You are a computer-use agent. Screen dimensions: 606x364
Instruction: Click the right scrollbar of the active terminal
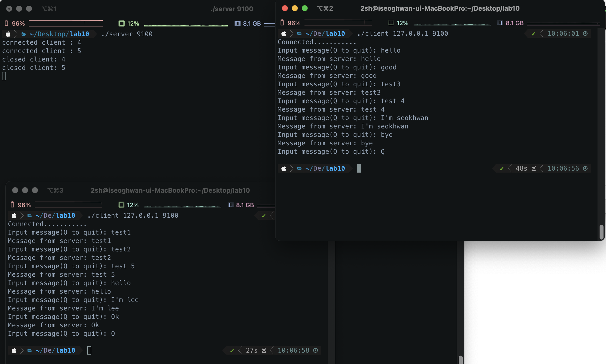601,232
